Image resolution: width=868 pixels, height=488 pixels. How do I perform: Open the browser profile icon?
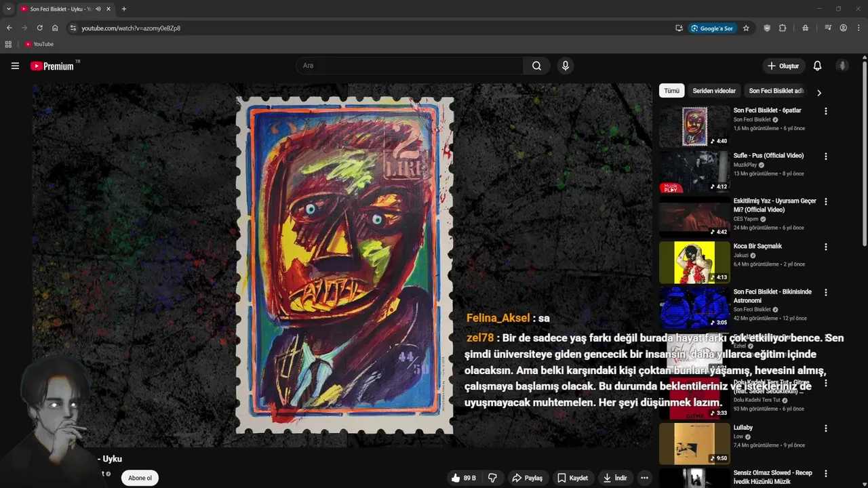[843, 28]
